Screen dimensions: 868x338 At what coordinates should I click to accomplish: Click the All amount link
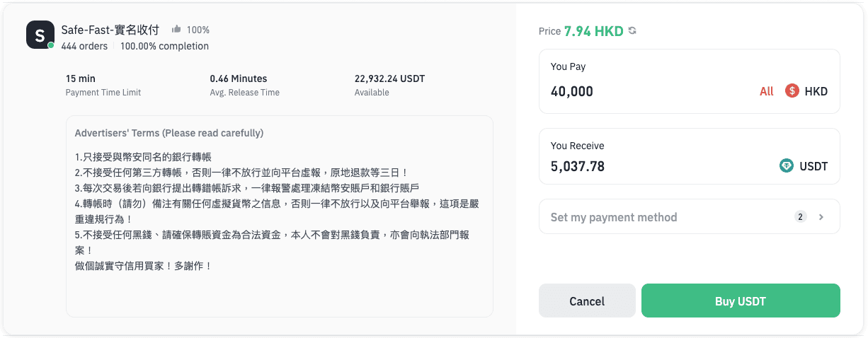[x=767, y=91]
